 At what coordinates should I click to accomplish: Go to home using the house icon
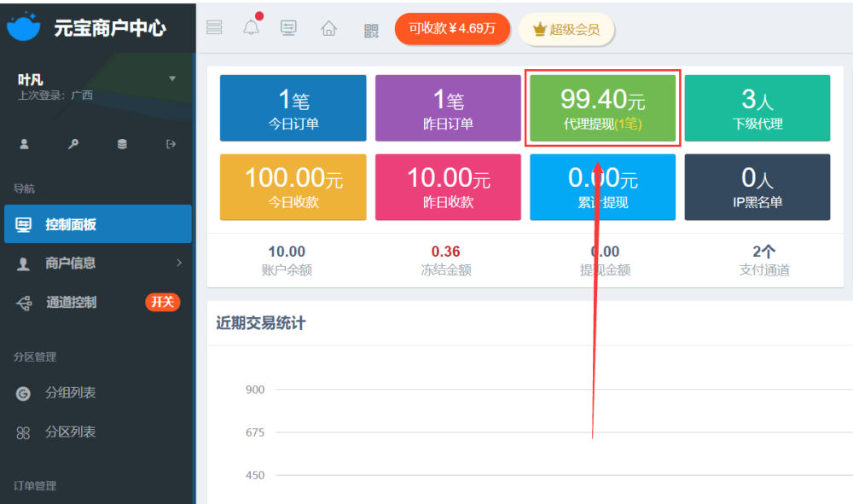pyautogui.click(x=328, y=29)
